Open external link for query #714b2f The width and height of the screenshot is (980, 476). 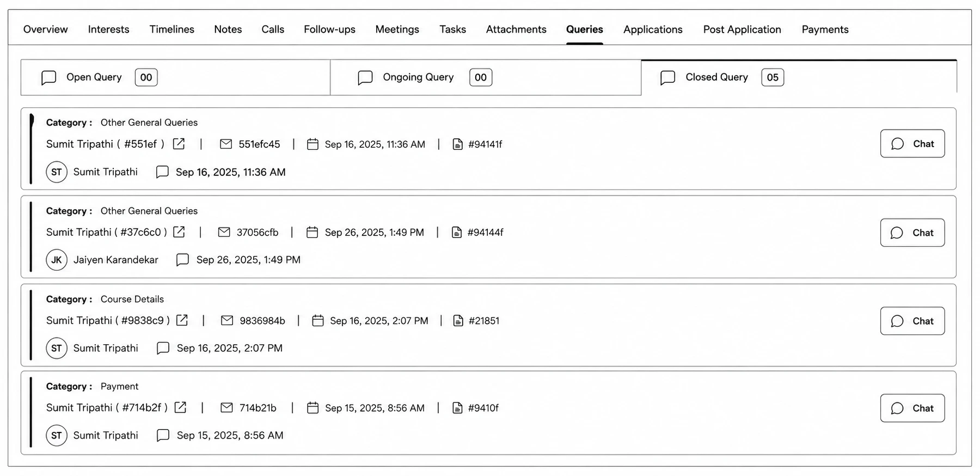pyautogui.click(x=180, y=407)
